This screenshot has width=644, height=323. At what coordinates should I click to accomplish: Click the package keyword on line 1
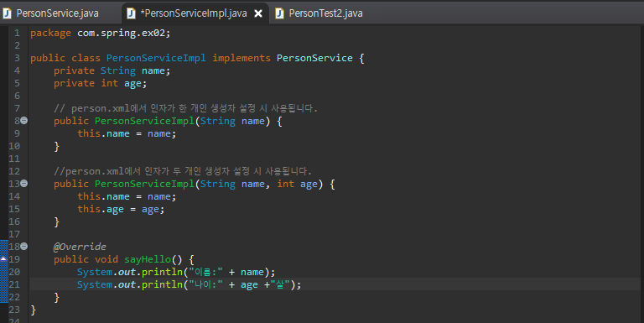(50, 33)
